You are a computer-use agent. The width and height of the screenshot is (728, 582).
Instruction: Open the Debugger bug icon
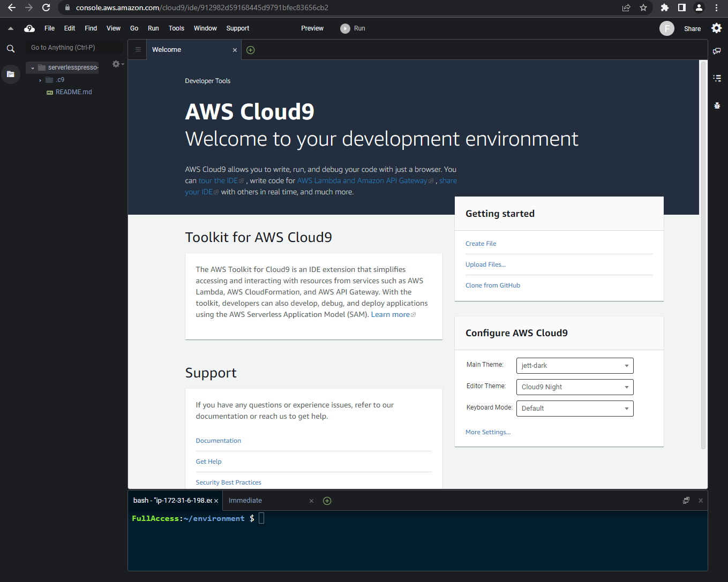pyautogui.click(x=717, y=105)
